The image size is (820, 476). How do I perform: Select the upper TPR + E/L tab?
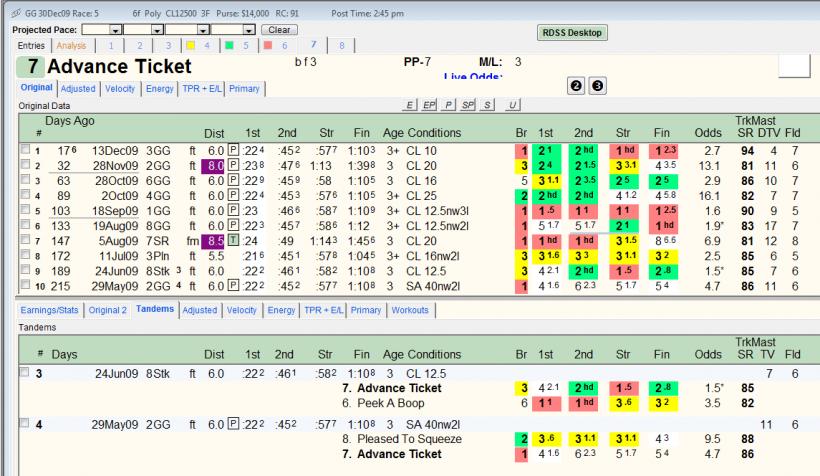[202, 88]
